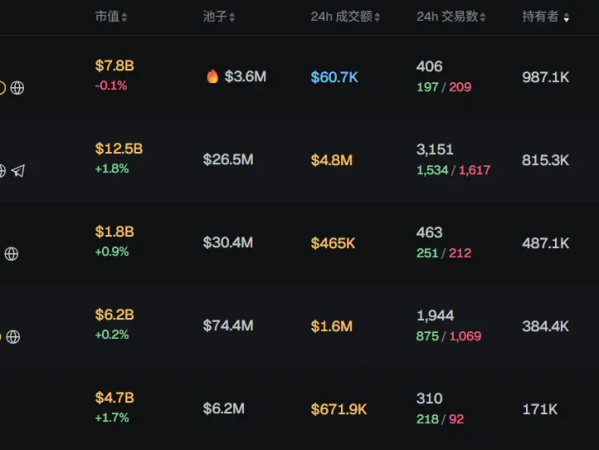This screenshot has height=450, width=599.
Task: Click buy count 875
Action: tap(427, 336)
